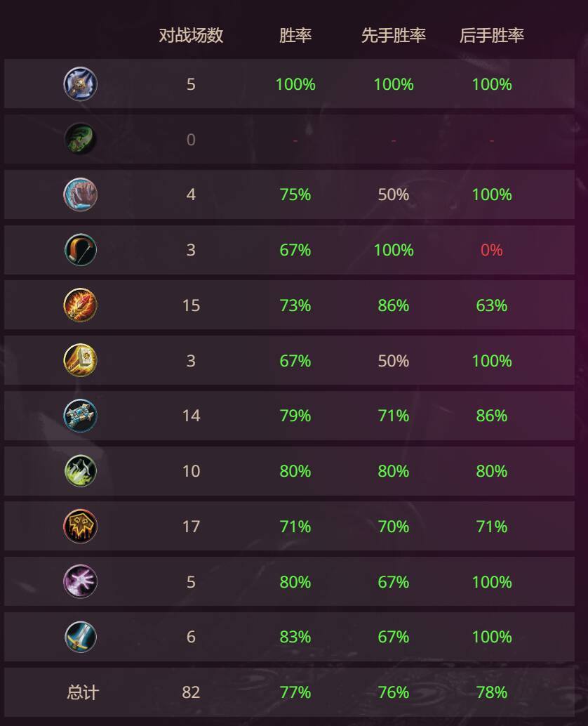This screenshot has height=726, width=588.
Task: Click the 总计 row label
Action: pos(83,692)
